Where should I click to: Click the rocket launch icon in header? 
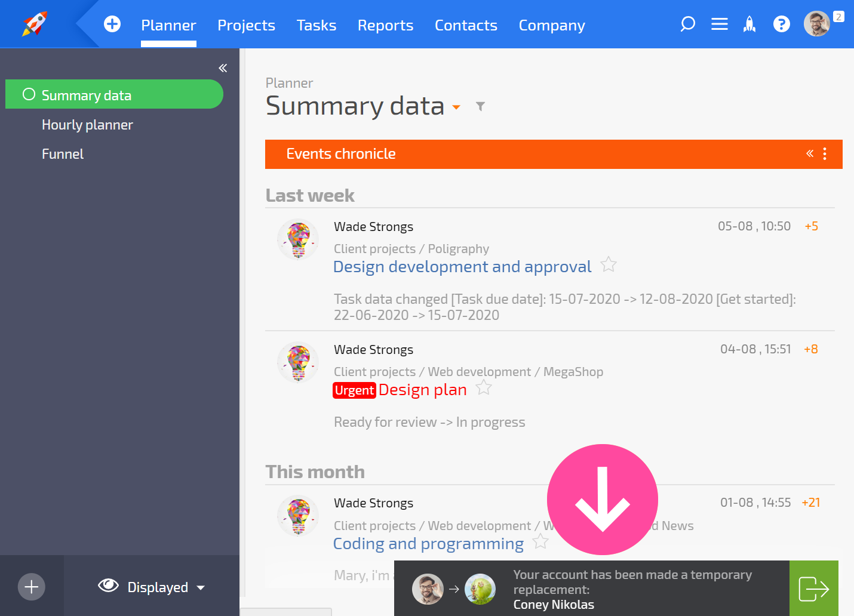tap(749, 24)
